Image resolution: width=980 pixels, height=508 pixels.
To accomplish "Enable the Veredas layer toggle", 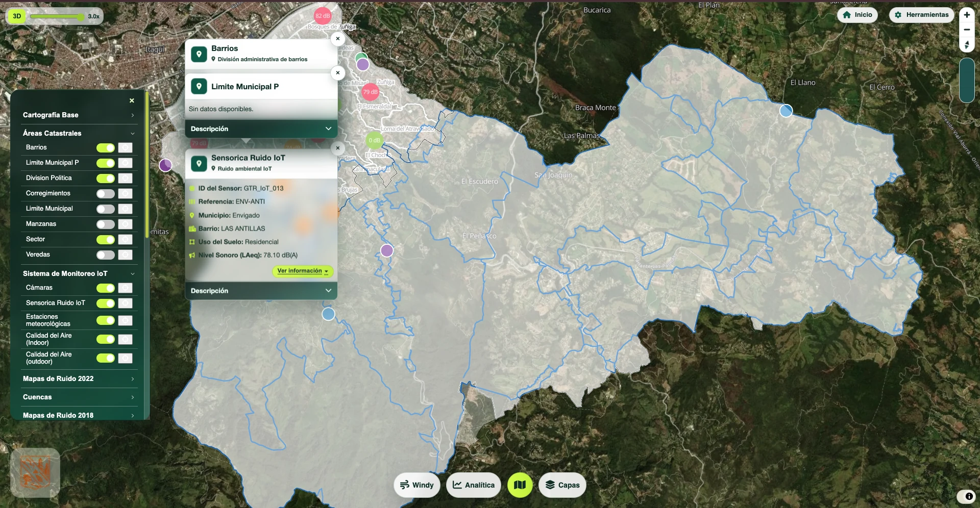I will 105,255.
